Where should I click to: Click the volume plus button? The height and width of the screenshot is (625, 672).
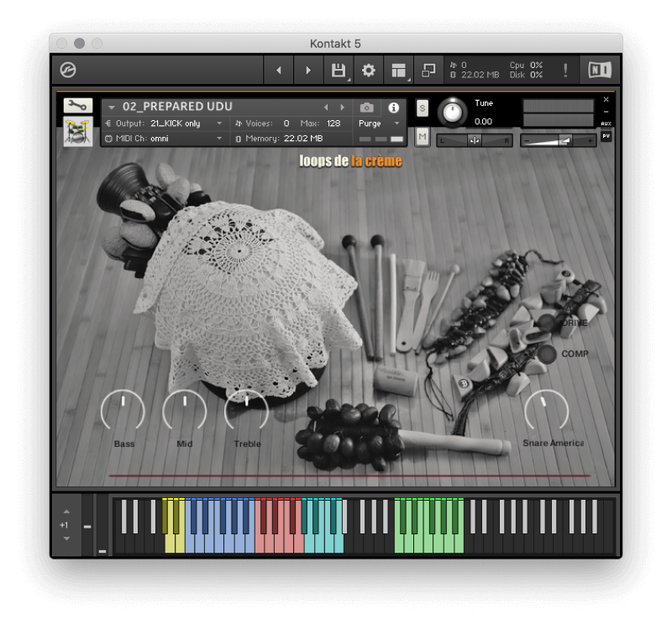pyautogui.click(x=591, y=140)
